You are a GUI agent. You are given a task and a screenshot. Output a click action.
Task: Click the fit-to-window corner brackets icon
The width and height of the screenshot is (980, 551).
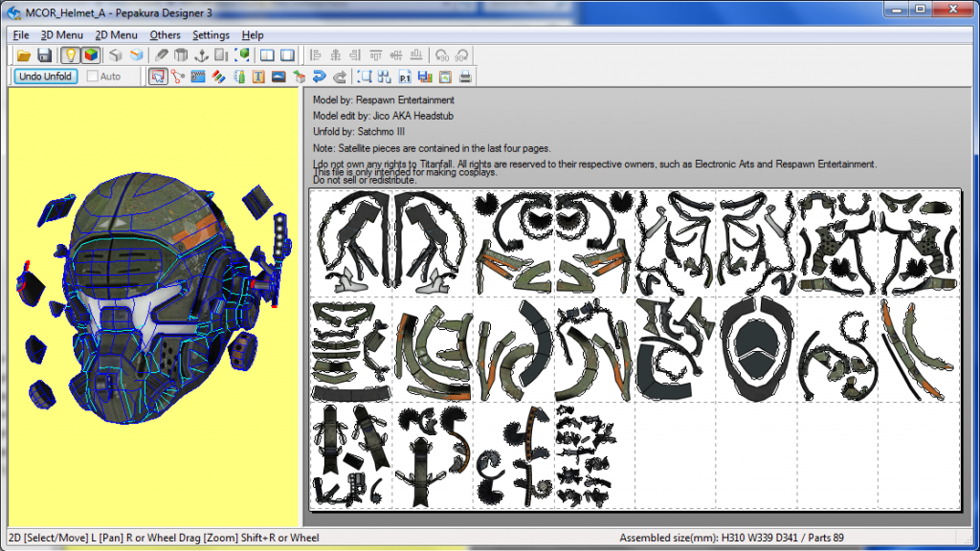pyautogui.click(x=365, y=77)
